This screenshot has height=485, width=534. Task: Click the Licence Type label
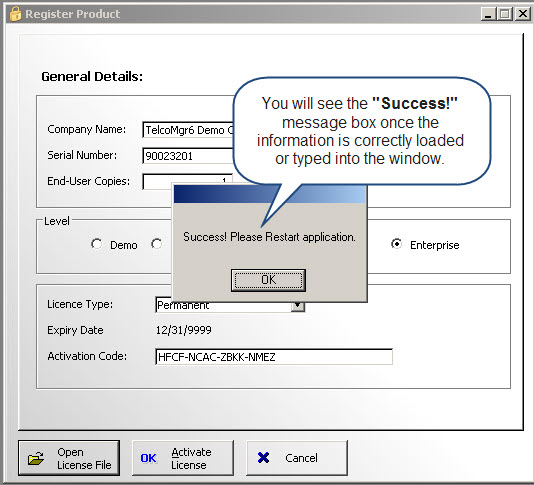pyautogui.click(x=80, y=304)
